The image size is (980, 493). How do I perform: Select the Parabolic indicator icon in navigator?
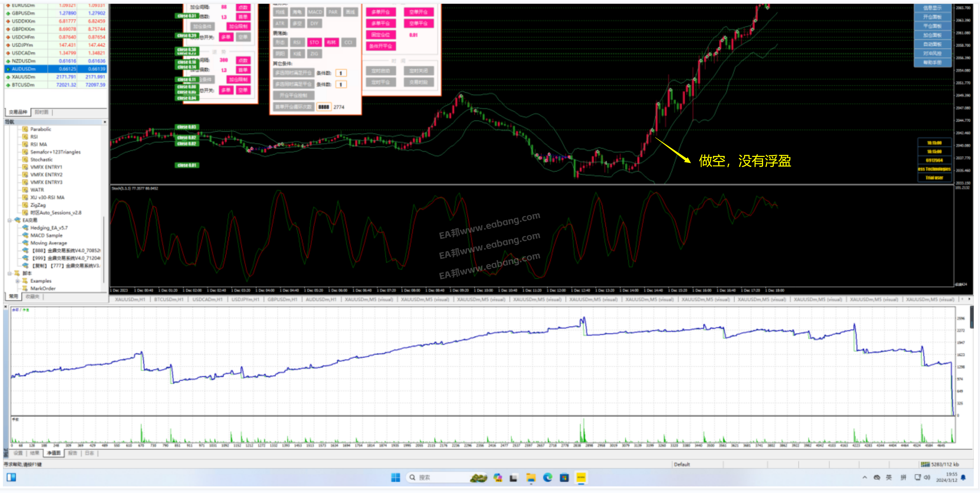(25, 129)
